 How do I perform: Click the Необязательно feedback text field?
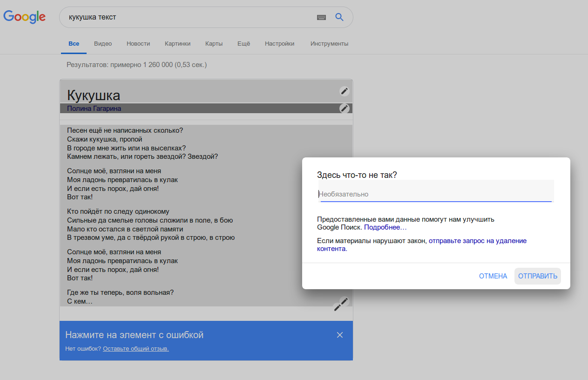(x=435, y=194)
